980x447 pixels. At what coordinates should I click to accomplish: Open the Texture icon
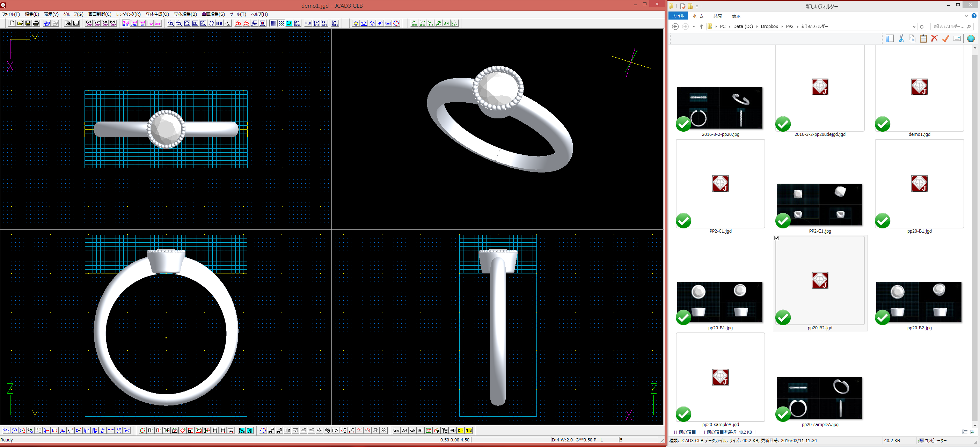[324, 23]
